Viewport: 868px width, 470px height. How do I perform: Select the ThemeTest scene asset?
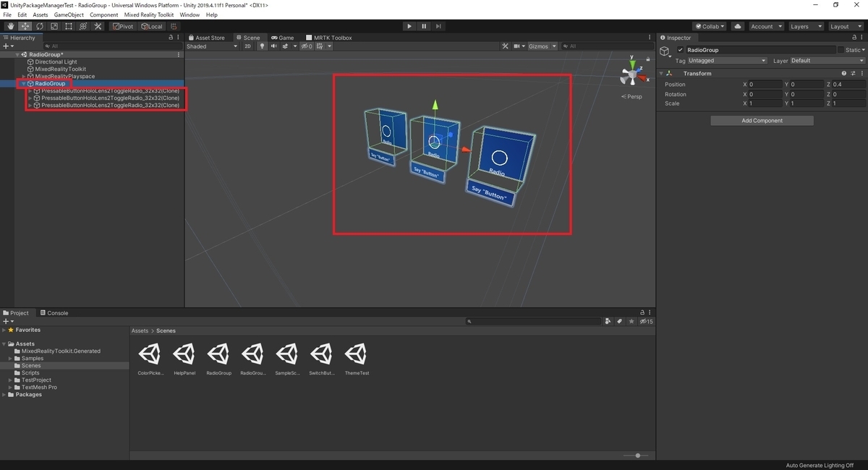(x=357, y=359)
